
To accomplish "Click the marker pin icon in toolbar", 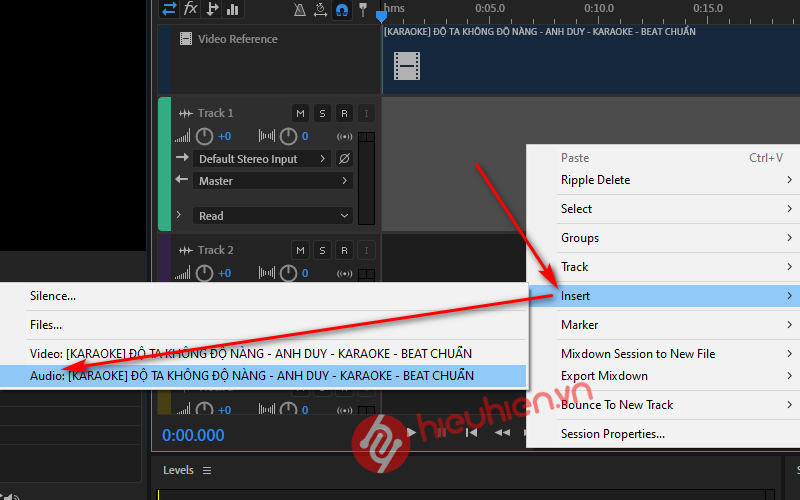I will coord(363,9).
